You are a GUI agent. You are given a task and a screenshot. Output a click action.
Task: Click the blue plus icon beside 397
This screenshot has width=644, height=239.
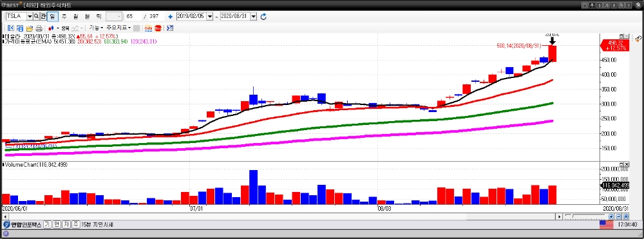pos(170,17)
